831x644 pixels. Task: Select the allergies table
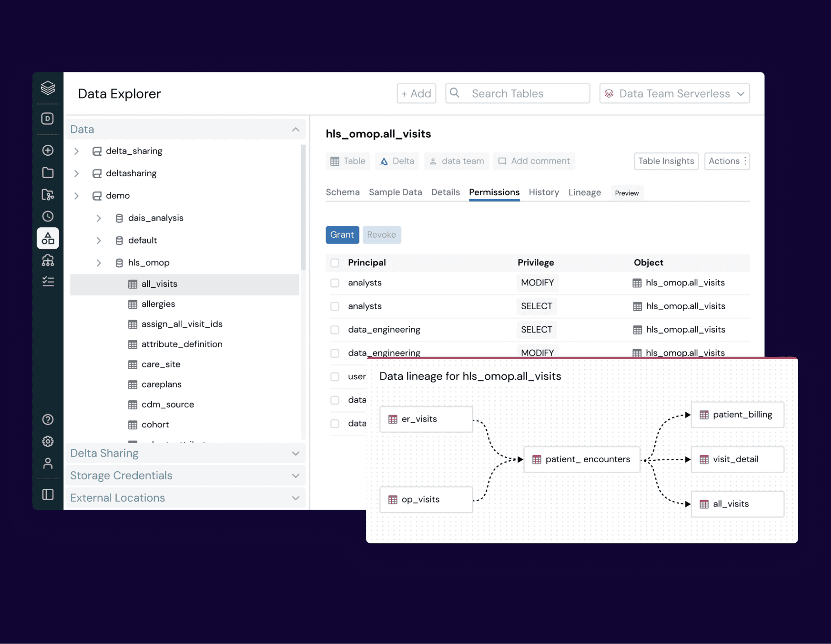[x=158, y=304]
